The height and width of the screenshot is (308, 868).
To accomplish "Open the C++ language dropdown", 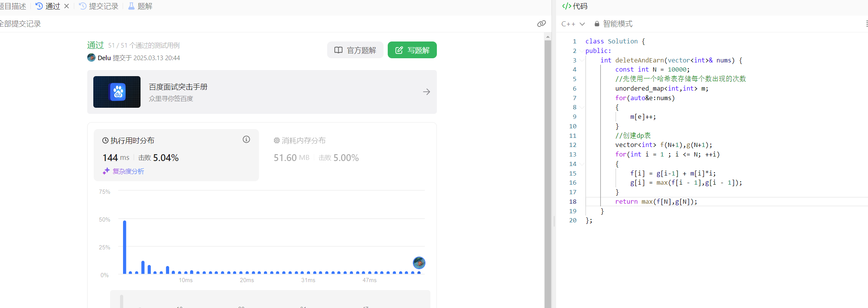I will tap(573, 24).
